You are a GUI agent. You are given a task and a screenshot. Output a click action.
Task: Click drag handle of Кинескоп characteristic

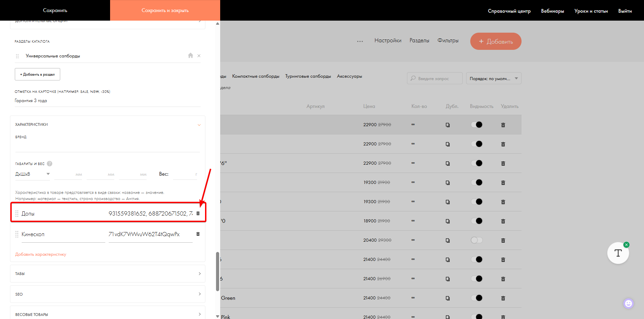(x=17, y=234)
